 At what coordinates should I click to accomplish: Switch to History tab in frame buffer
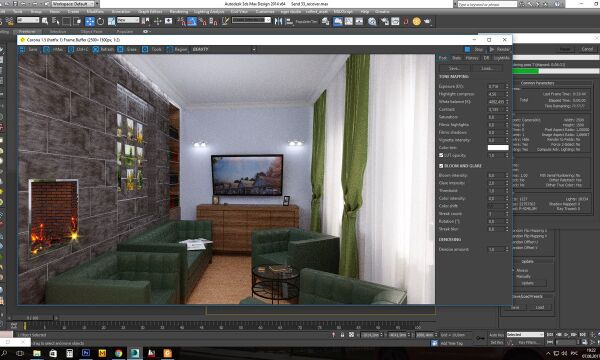472,58
